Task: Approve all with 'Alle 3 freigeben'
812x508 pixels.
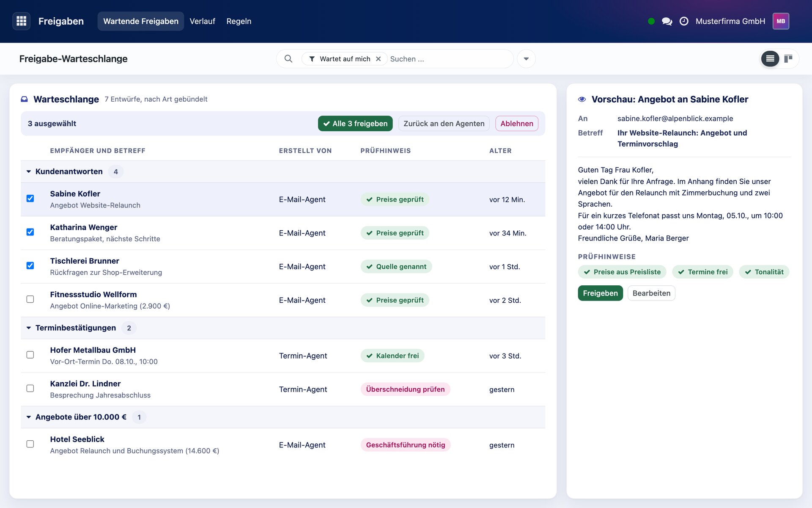Action: click(355, 124)
